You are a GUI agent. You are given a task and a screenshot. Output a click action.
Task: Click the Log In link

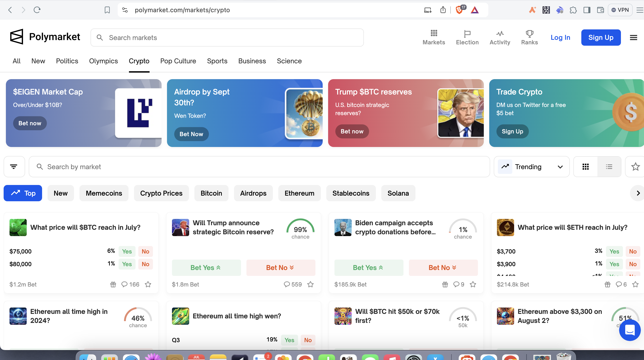point(560,38)
